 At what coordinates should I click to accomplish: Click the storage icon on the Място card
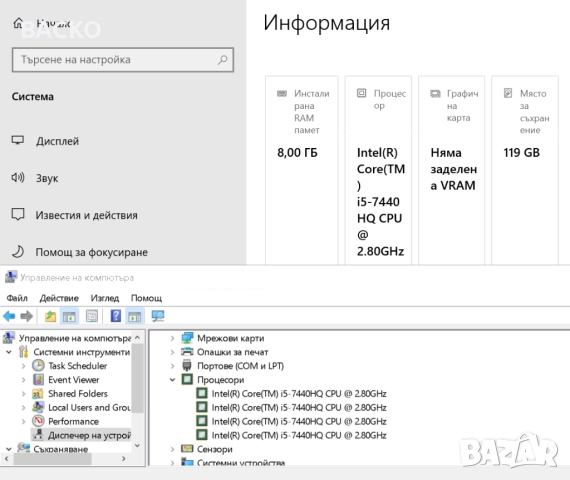point(508,93)
